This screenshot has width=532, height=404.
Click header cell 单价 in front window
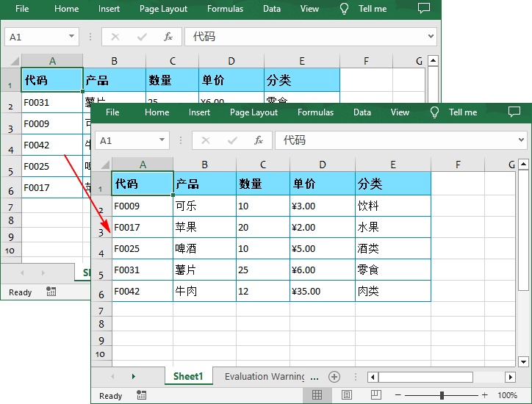click(x=323, y=184)
